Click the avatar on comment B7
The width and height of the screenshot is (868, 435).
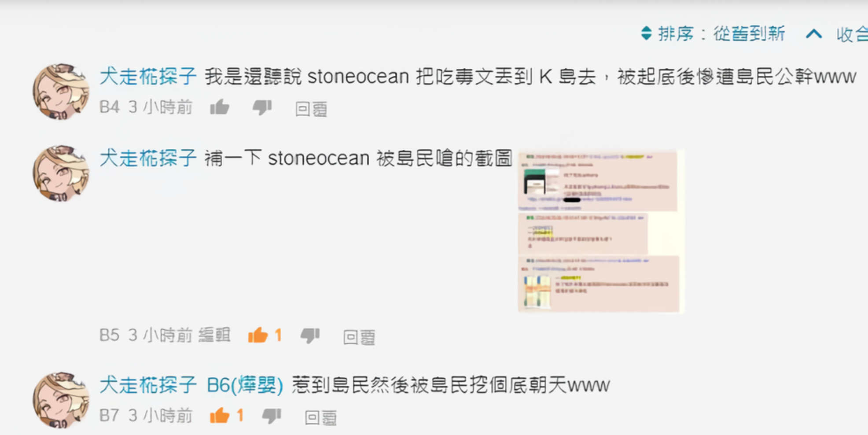61,400
